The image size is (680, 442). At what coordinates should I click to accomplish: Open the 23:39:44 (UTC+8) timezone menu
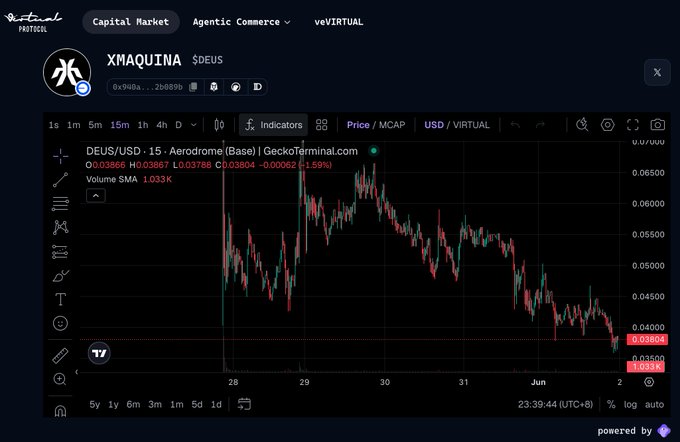point(555,404)
